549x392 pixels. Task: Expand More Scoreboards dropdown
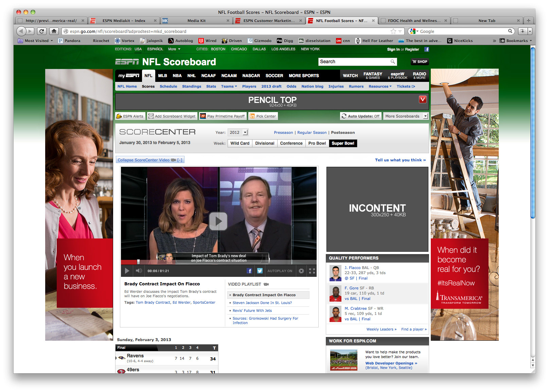[x=406, y=116]
